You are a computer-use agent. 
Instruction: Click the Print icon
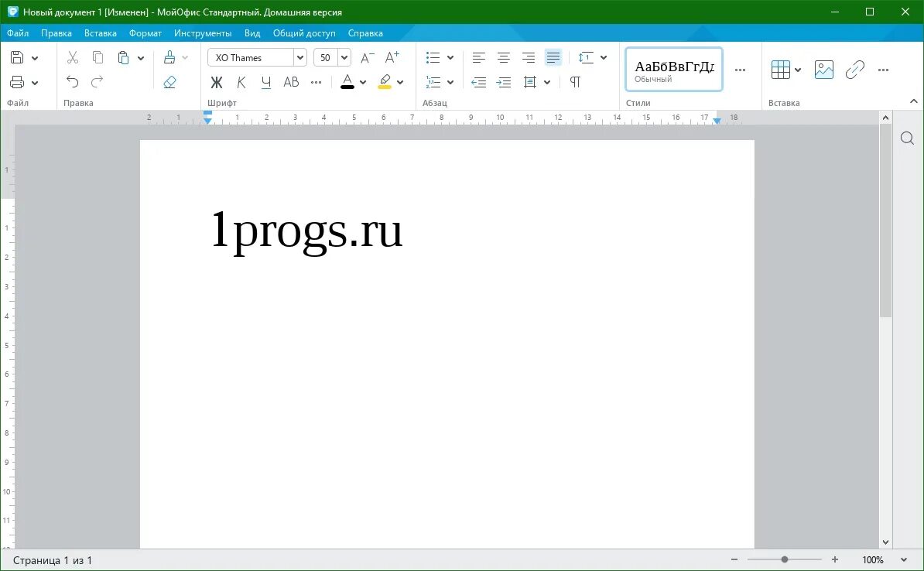tap(17, 82)
